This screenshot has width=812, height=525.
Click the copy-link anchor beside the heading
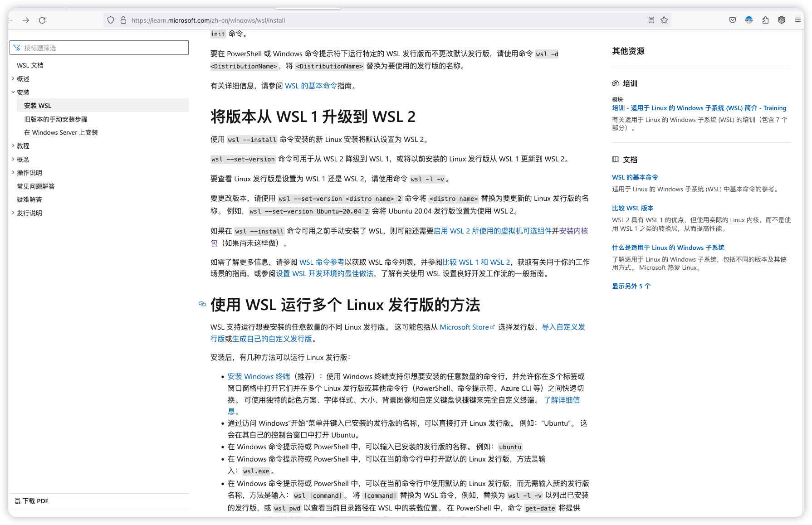pyautogui.click(x=203, y=304)
